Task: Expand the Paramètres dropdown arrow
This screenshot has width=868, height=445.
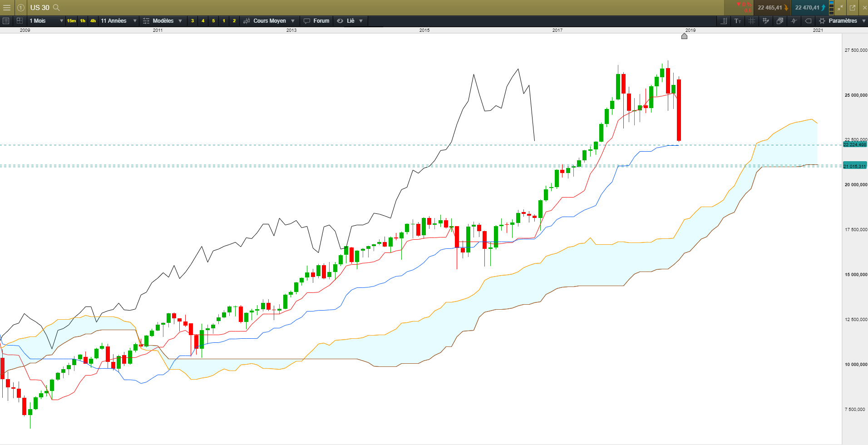Action: coord(863,21)
